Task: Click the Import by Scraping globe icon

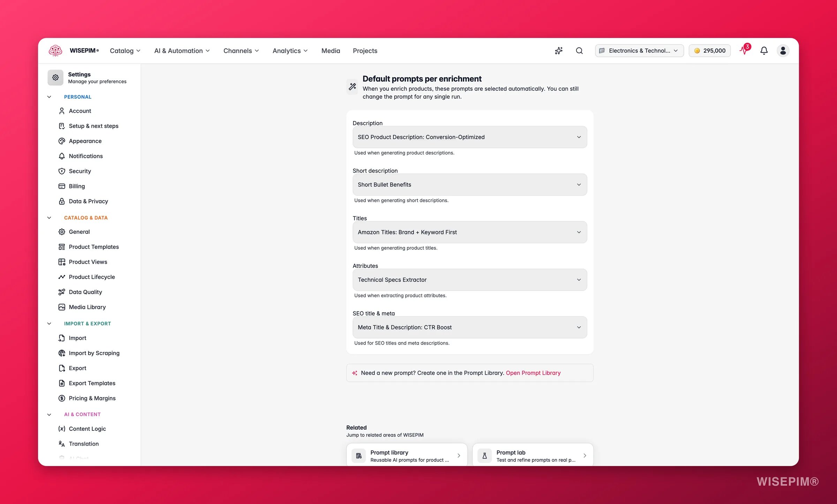Action: (x=62, y=353)
